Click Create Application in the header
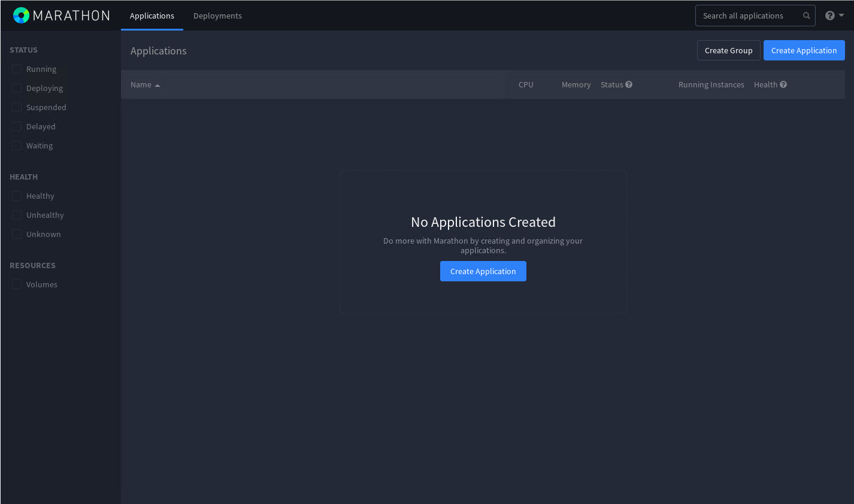854x504 pixels. pyautogui.click(x=804, y=50)
